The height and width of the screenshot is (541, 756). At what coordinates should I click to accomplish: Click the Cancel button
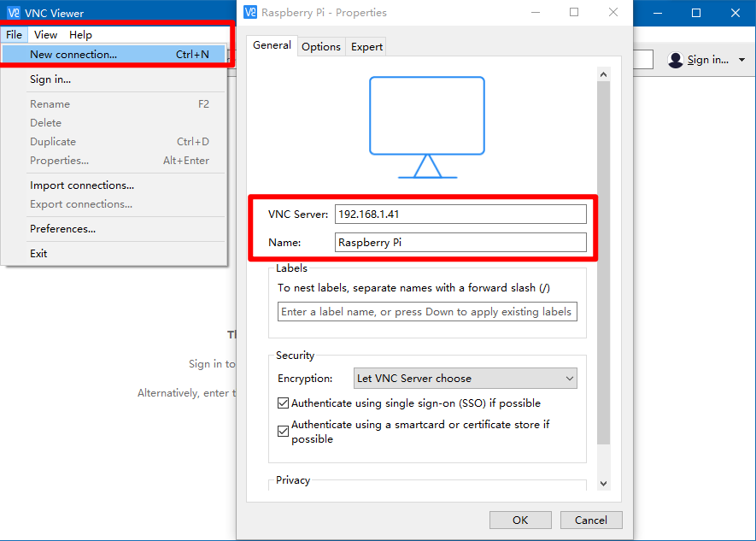pyautogui.click(x=591, y=520)
